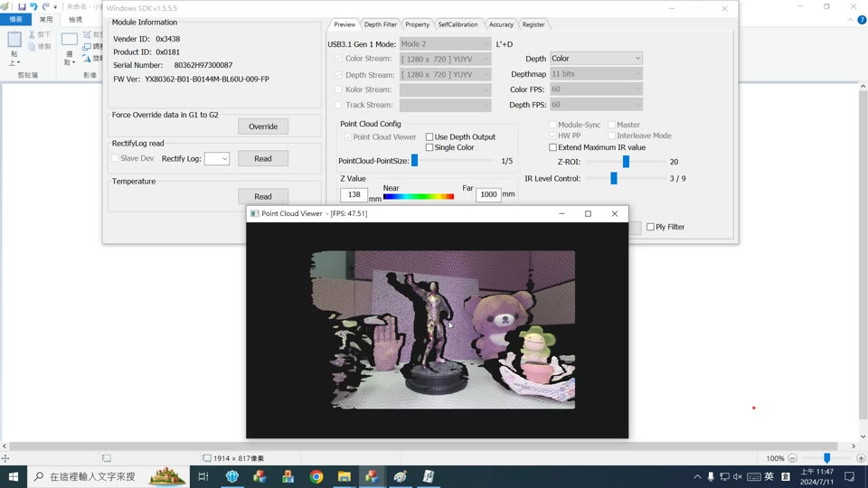Click the network icon in the system tray

[x=724, y=476]
